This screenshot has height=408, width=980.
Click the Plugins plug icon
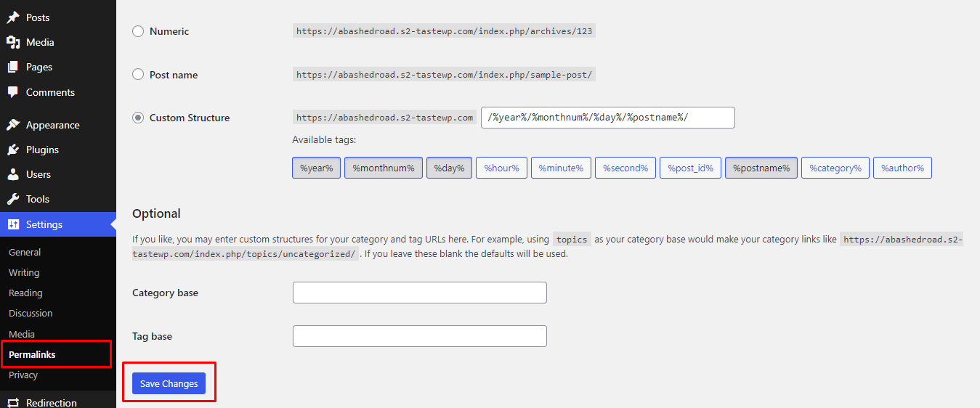click(x=13, y=150)
